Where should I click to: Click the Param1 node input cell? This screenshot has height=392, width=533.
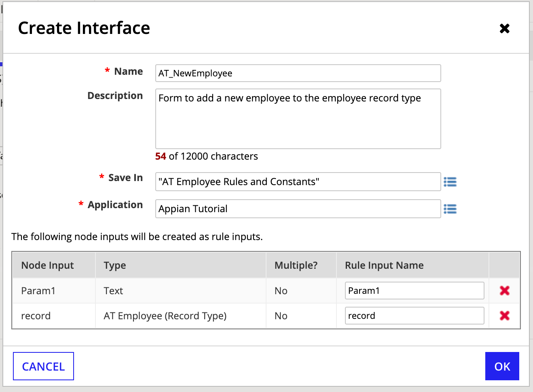54,291
